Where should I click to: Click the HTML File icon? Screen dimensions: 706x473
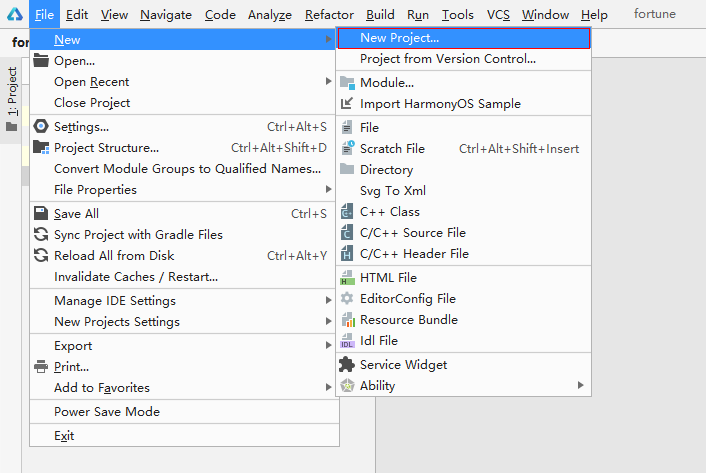click(347, 278)
